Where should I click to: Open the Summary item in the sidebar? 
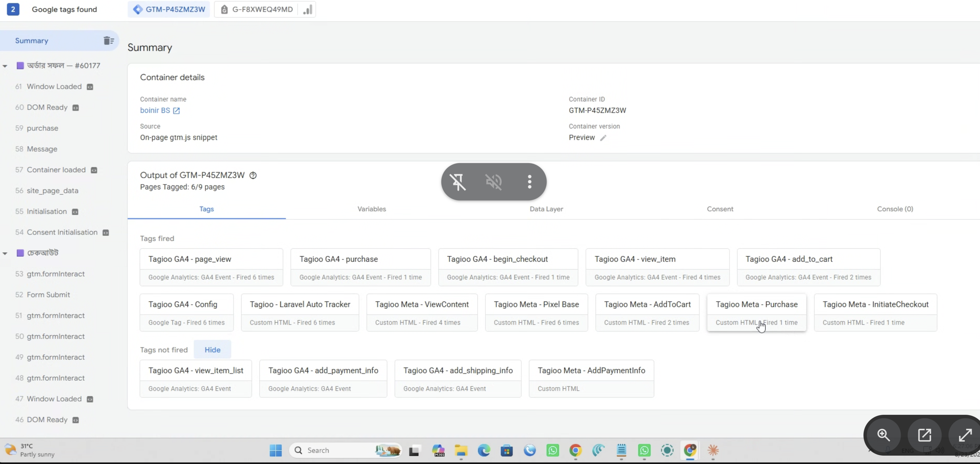32,40
